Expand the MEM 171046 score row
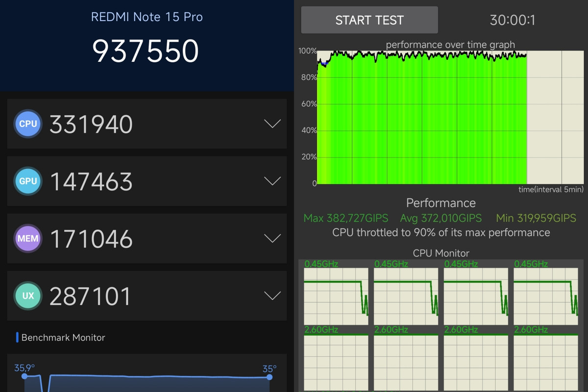Screen dimensions: 588x392 (x=272, y=238)
